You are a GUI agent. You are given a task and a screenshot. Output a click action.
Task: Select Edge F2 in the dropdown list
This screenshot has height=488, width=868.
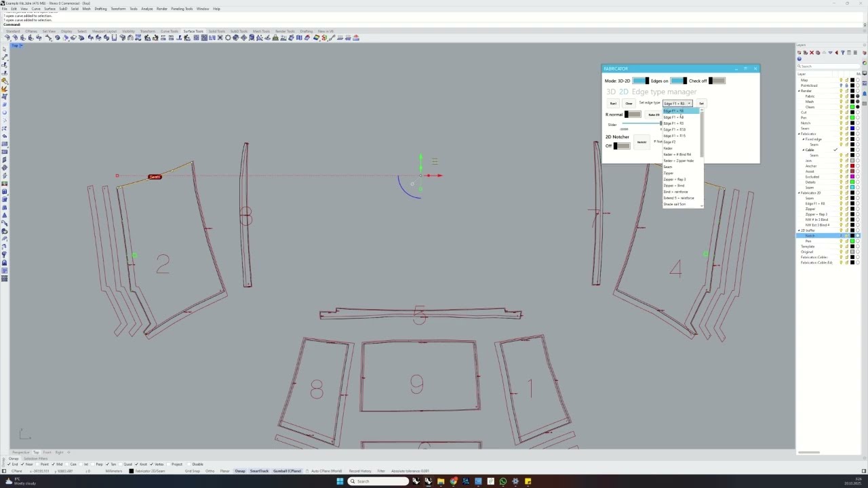[669, 142]
